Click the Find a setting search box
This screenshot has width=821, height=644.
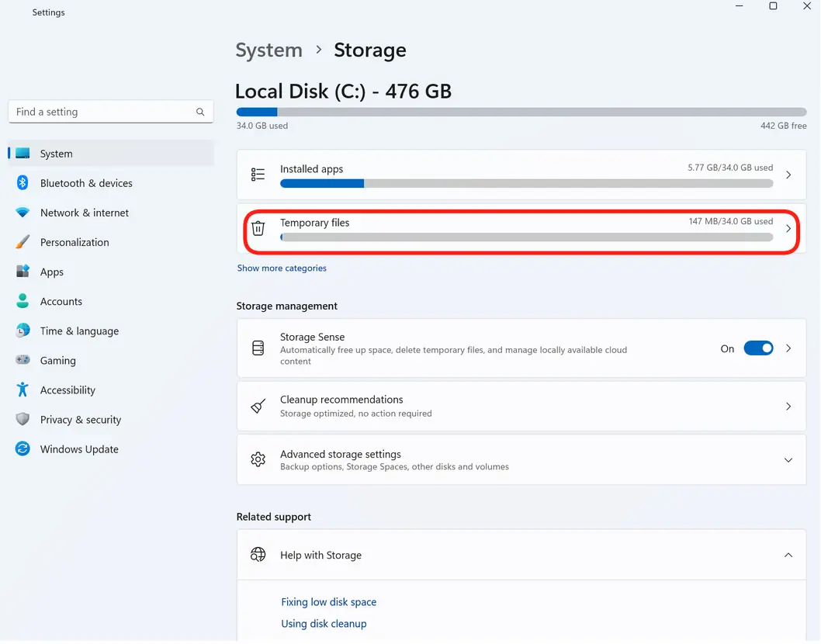click(111, 112)
